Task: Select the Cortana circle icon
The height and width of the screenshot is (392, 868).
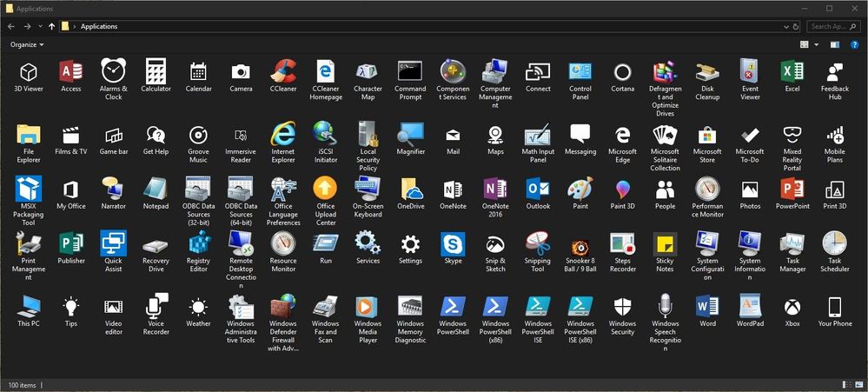Action: (x=622, y=72)
